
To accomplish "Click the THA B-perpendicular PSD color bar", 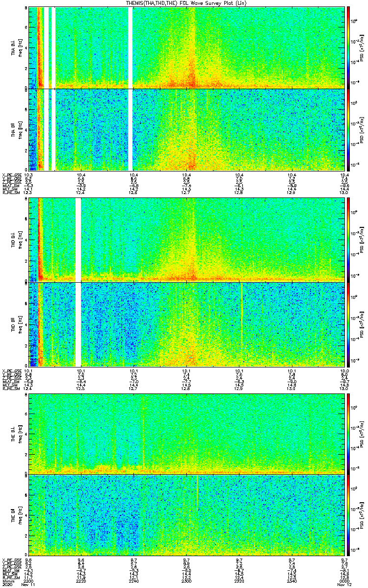I will [x=349, y=48].
